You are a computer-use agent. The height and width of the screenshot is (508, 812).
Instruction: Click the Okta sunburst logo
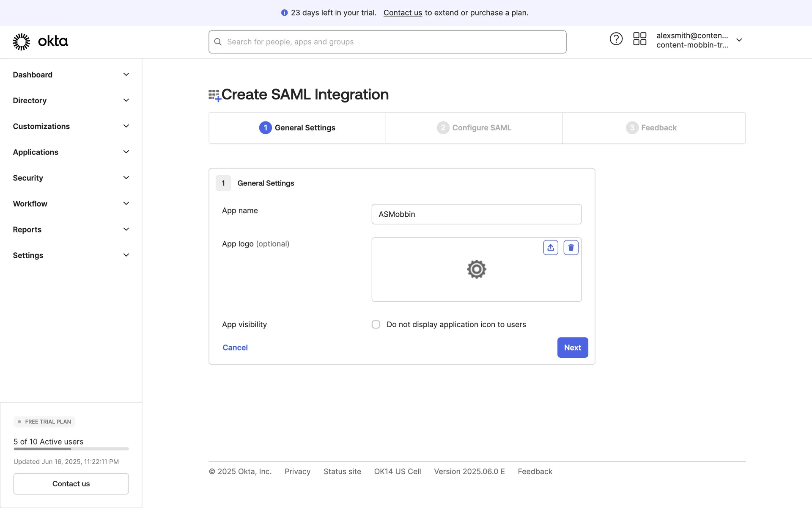(22, 41)
